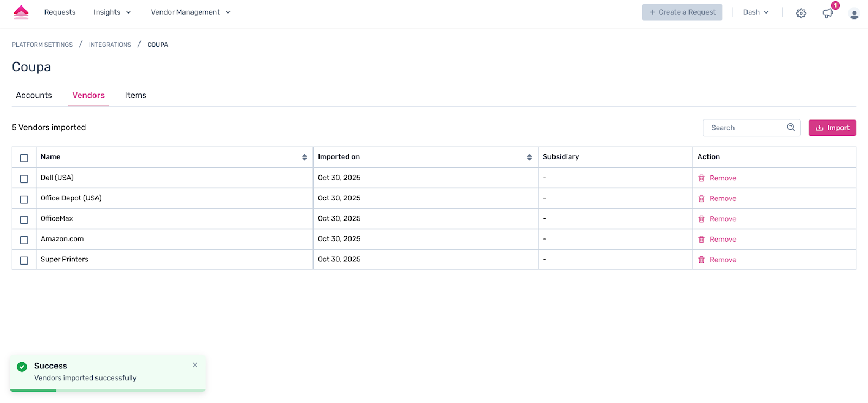Click the trash icon next to Dell (USA)
The width and height of the screenshot is (868, 403).
point(701,178)
